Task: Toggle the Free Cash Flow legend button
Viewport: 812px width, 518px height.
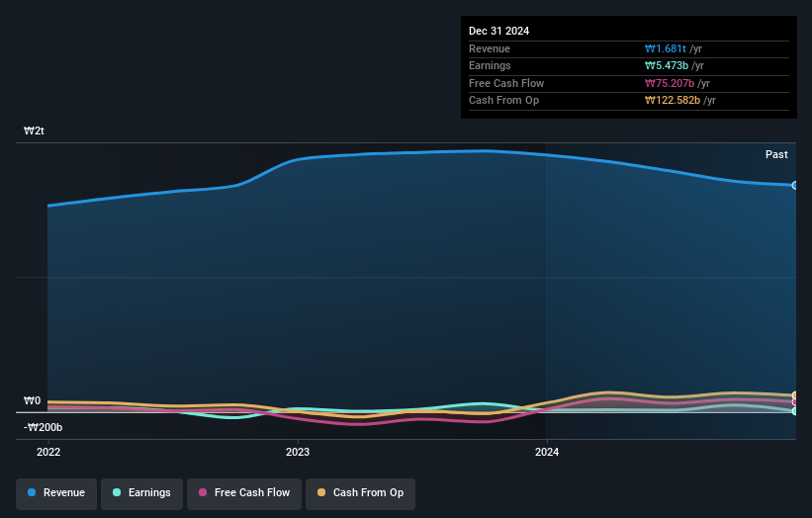Action: pyautogui.click(x=244, y=492)
